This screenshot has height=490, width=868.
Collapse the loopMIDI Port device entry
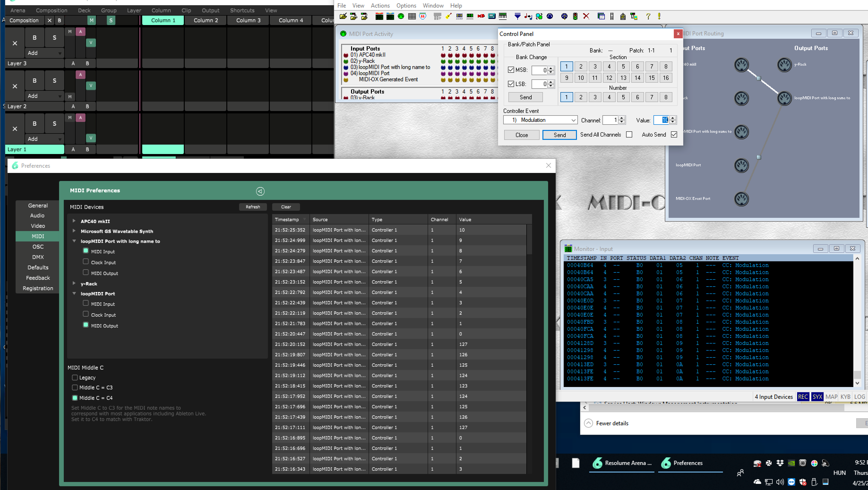tap(74, 293)
